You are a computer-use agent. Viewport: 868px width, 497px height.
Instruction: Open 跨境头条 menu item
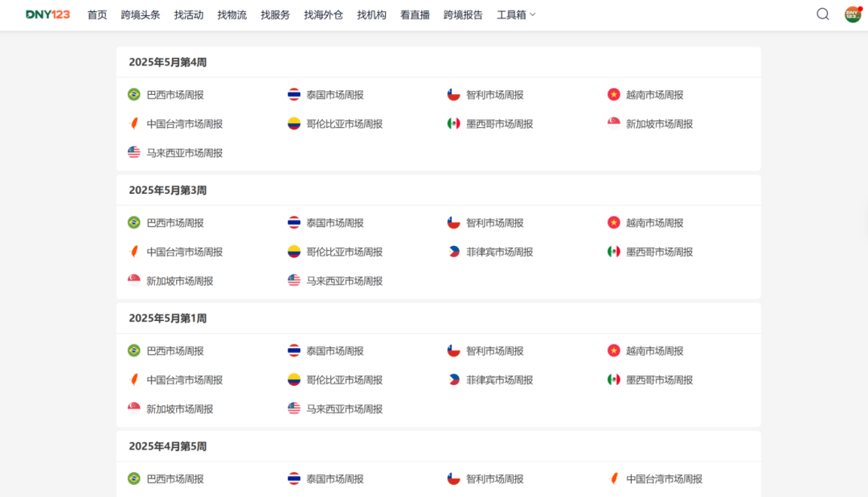point(141,14)
